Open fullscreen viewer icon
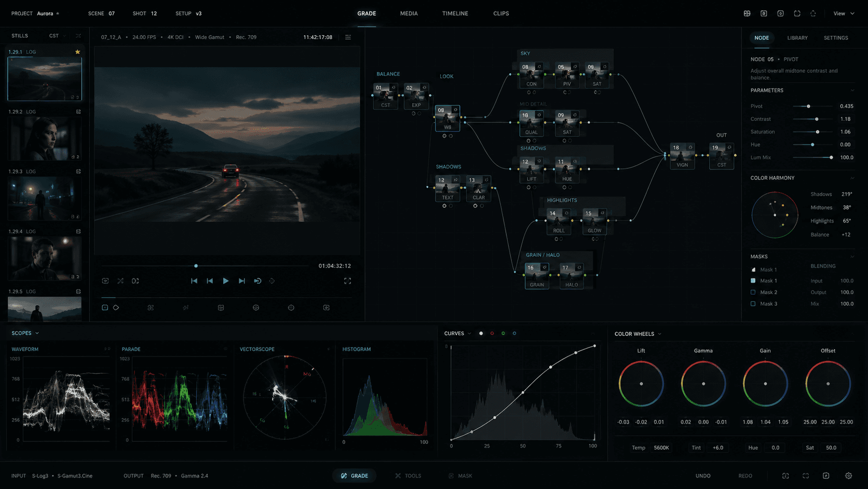868x489 pixels. tap(347, 281)
